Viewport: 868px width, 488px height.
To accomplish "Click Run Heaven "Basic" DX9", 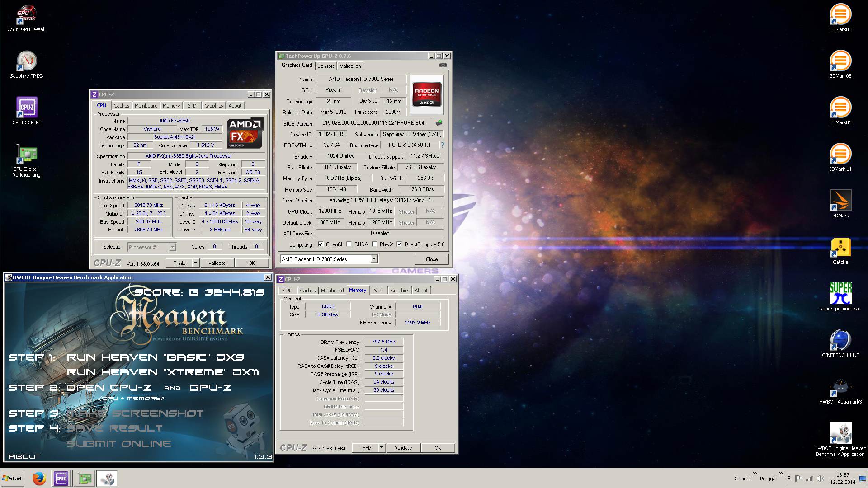I will 155,357.
